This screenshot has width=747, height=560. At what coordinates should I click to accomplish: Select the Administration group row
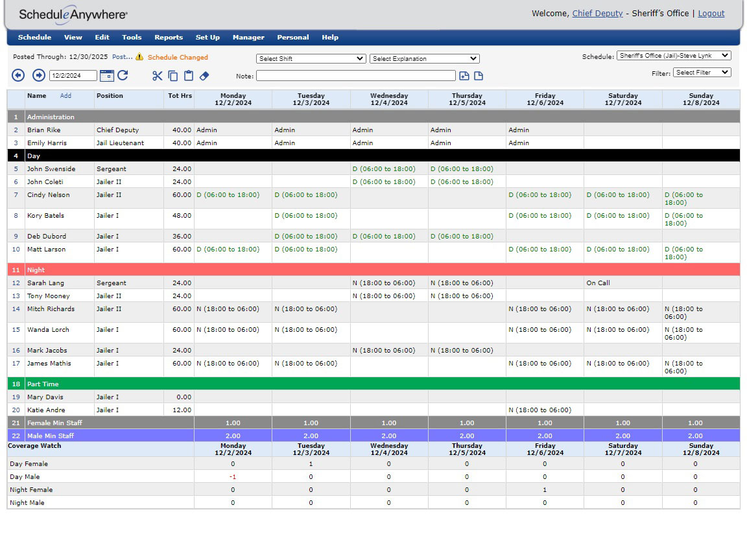pyautogui.click(x=373, y=117)
